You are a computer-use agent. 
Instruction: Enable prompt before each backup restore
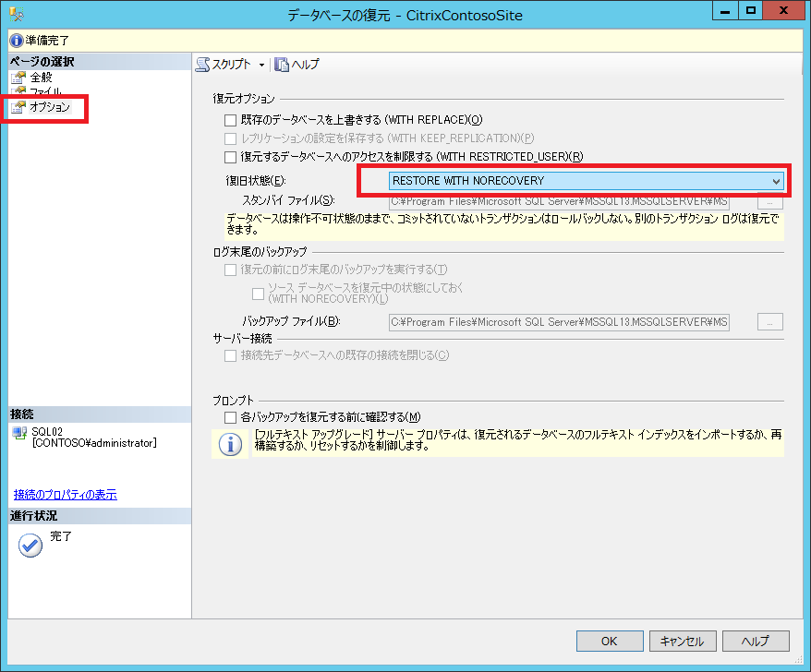click(230, 417)
